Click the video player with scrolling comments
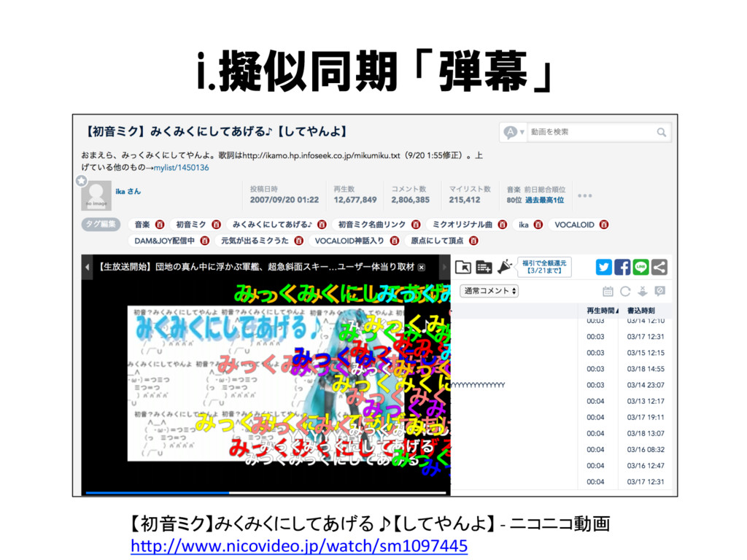The height and width of the screenshot is (560, 747). click(x=266, y=384)
